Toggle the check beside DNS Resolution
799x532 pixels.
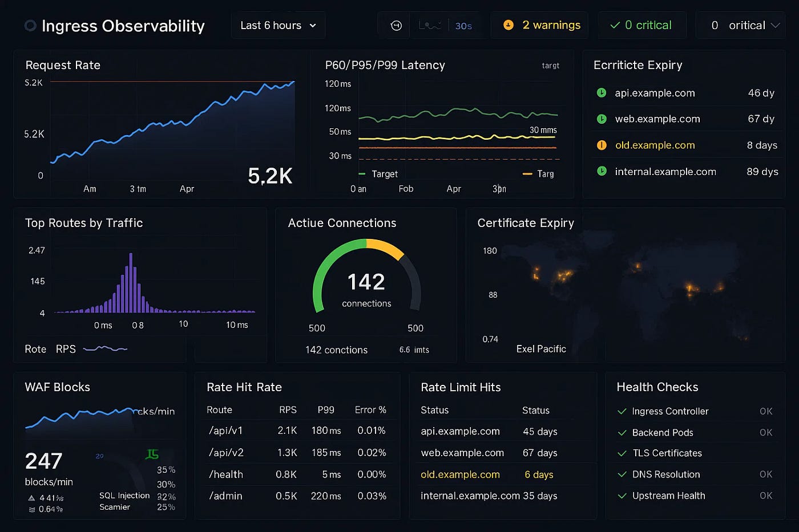(x=622, y=474)
